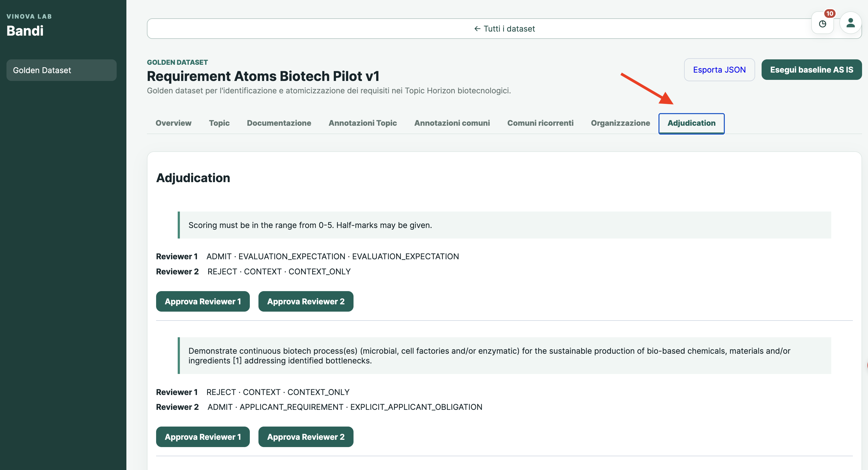Open the Comuni ricorrenti tab

(x=540, y=123)
